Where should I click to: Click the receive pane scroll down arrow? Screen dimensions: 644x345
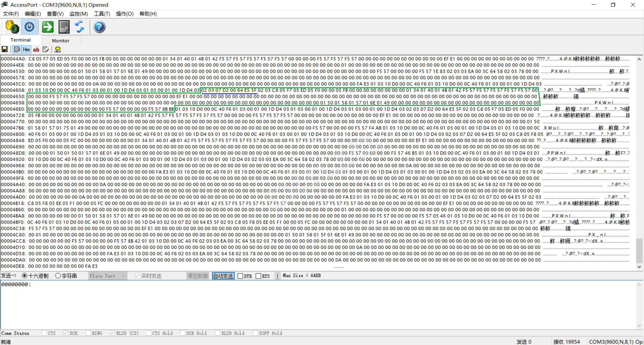tap(639, 267)
